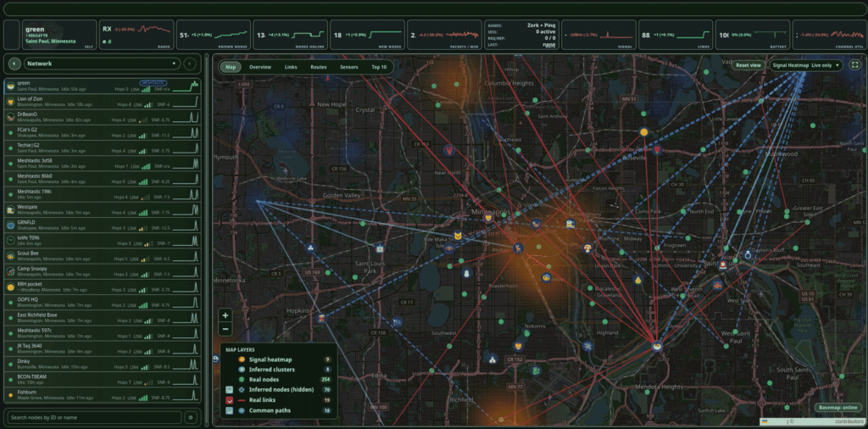Select the BCON-T8EAM node row
868x429 pixels.
(103, 380)
